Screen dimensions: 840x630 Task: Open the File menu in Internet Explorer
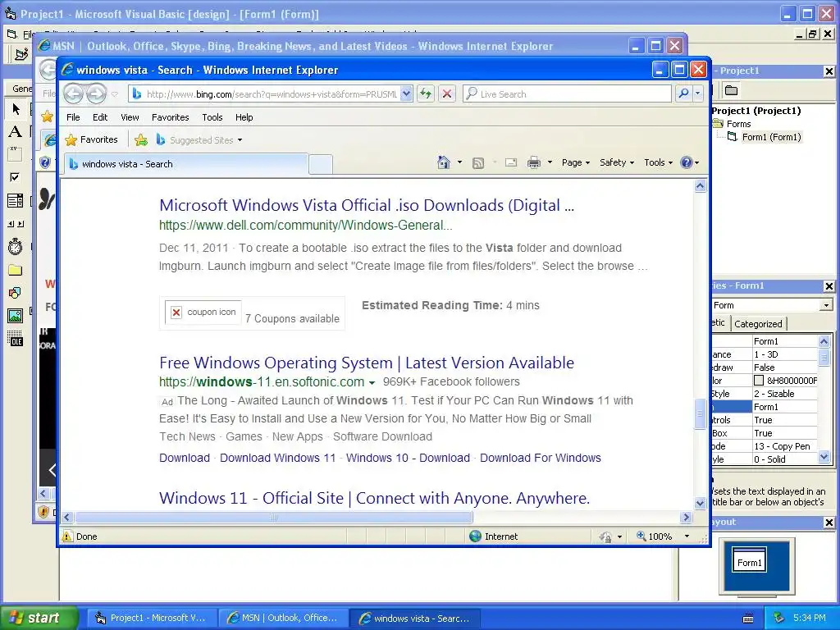(73, 117)
